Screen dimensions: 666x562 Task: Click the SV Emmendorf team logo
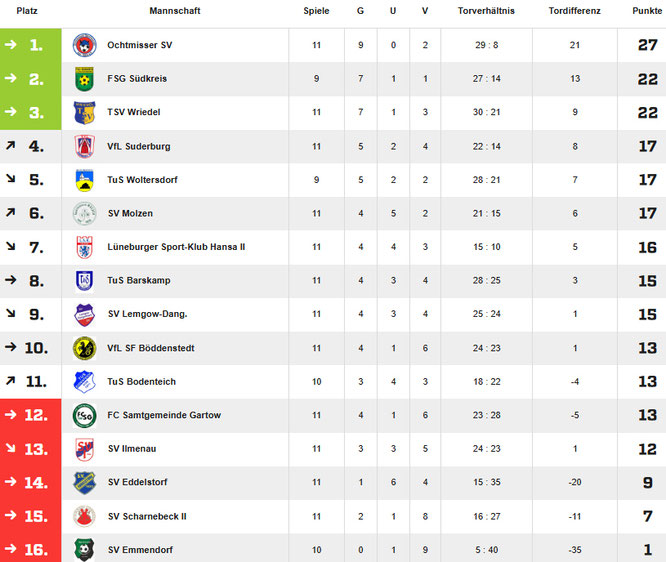point(84,549)
